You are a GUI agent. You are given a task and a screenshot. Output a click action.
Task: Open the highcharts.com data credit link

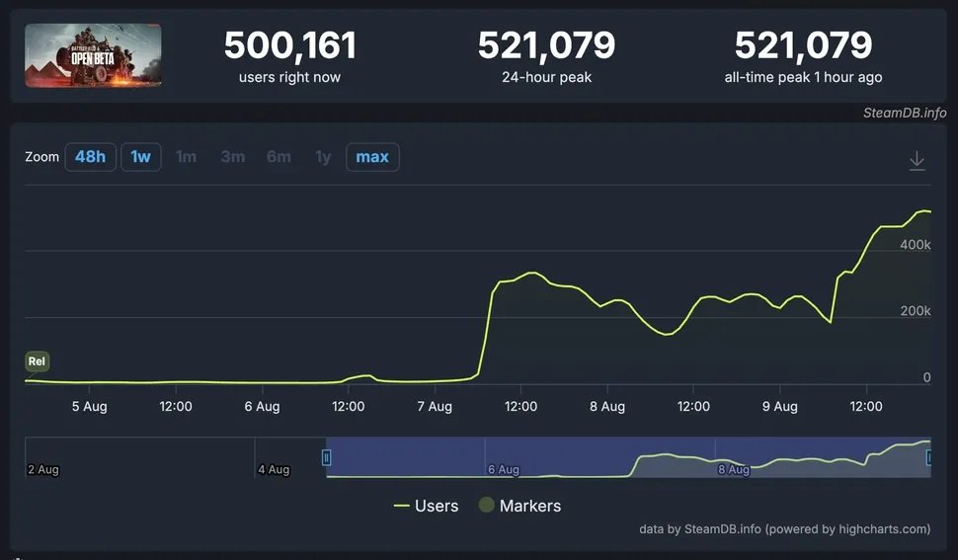coord(784,529)
